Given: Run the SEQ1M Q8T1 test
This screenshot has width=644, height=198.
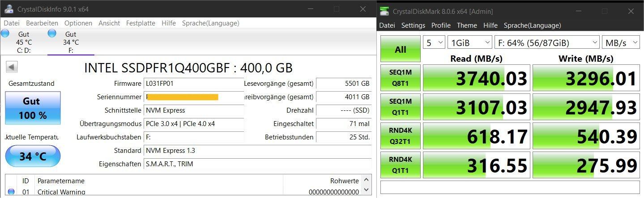Looking at the screenshot, I should pyautogui.click(x=401, y=78).
